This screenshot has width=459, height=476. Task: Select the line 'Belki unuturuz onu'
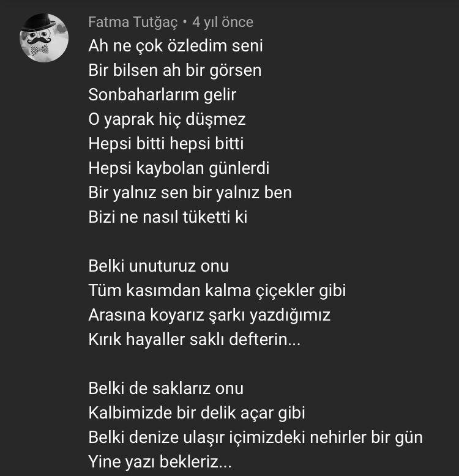point(159,266)
